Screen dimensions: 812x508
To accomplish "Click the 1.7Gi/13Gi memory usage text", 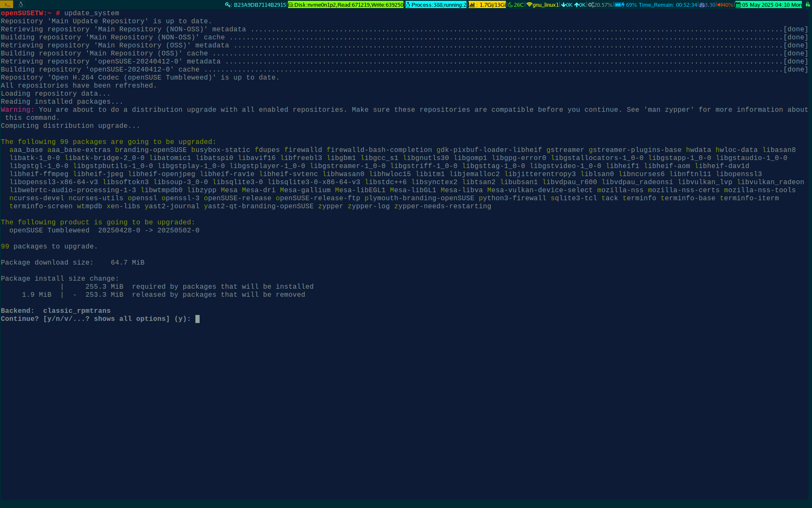I will (x=493, y=5).
